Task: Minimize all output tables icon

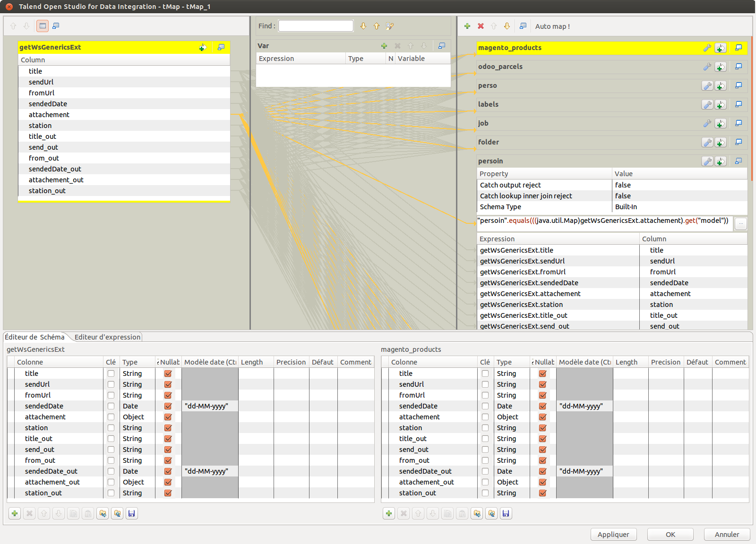Action: (x=523, y=26)
